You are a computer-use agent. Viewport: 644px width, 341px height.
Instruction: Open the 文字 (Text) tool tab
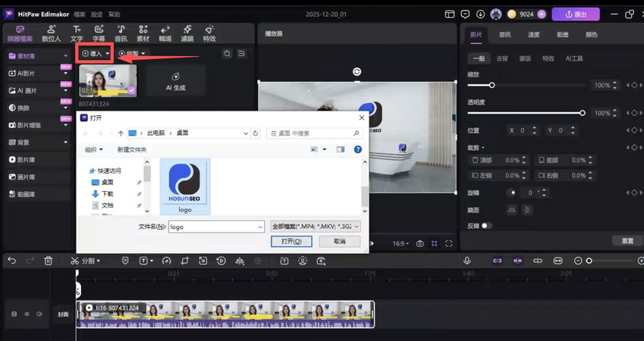point(77,33)
